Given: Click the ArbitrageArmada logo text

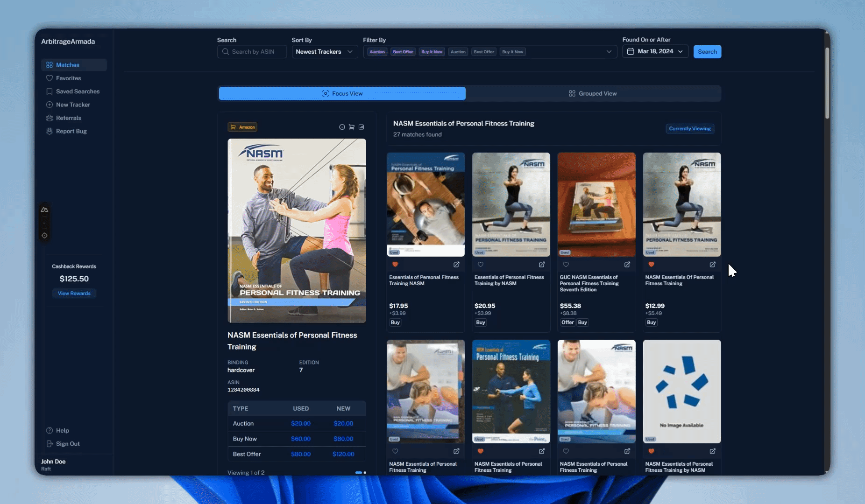Looking at the screenshot, I should coord(68,42).
